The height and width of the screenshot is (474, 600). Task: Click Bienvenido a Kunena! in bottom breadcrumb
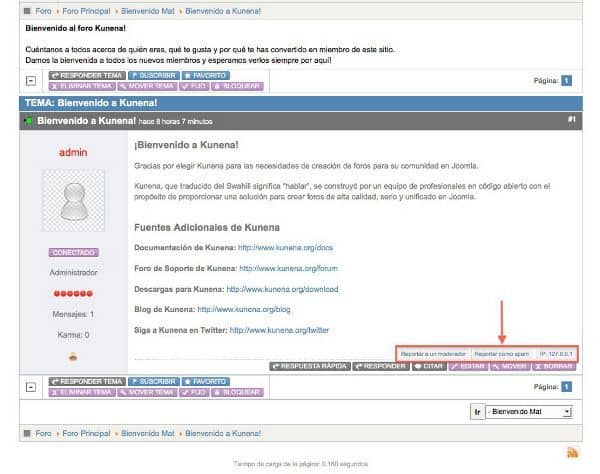click(x=223, y=433)
